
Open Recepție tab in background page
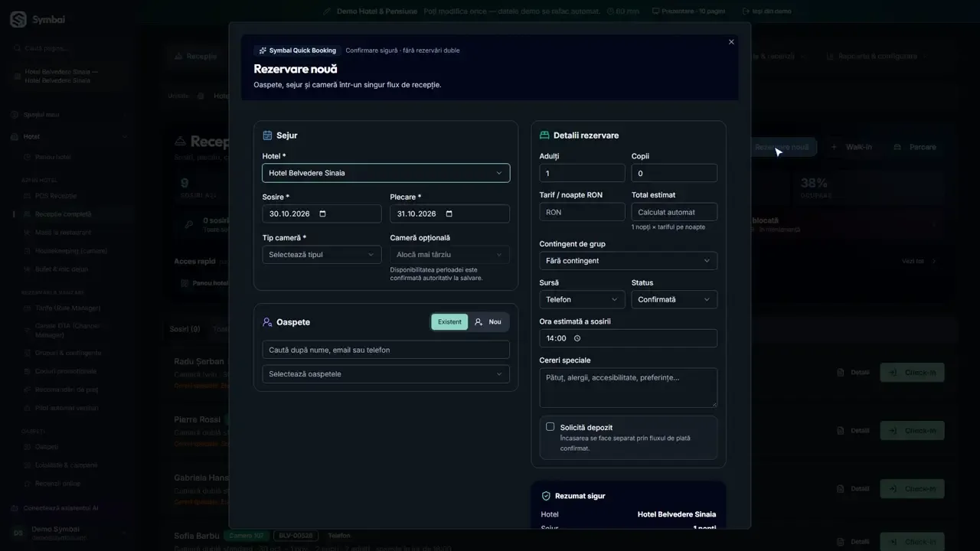196,56
